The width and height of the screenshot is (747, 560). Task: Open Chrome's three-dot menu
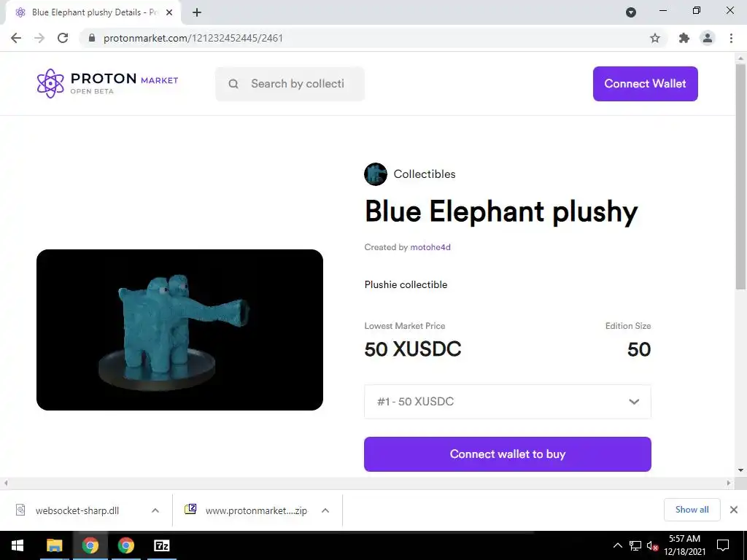pos(731,38)
